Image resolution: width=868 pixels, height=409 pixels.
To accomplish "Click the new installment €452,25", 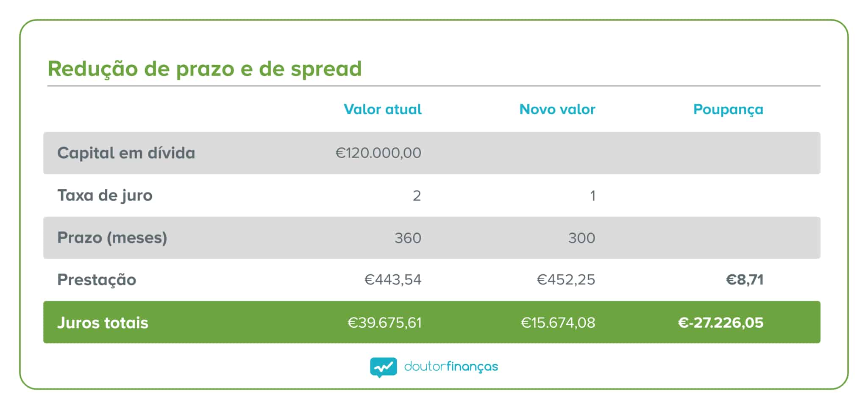I will point(566,280).
